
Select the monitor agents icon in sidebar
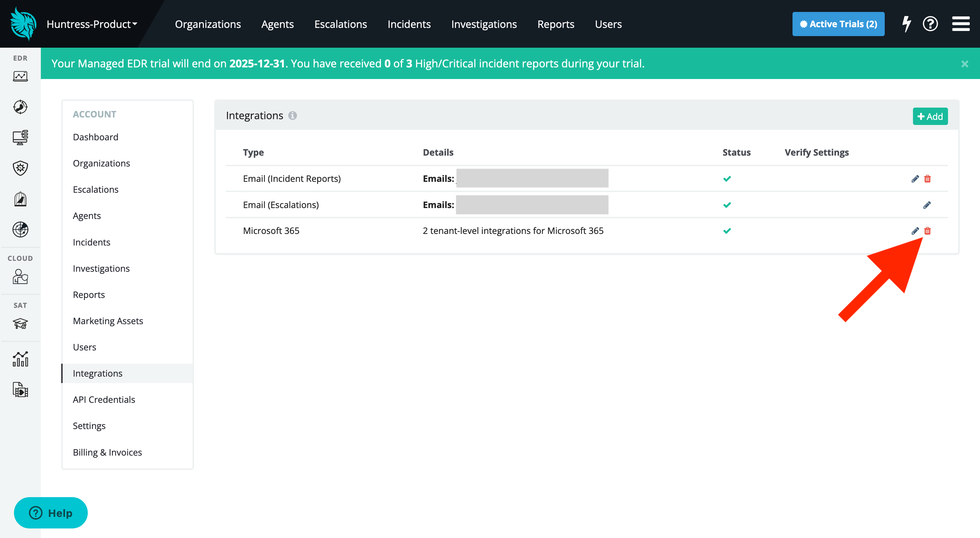pos(20,138)
